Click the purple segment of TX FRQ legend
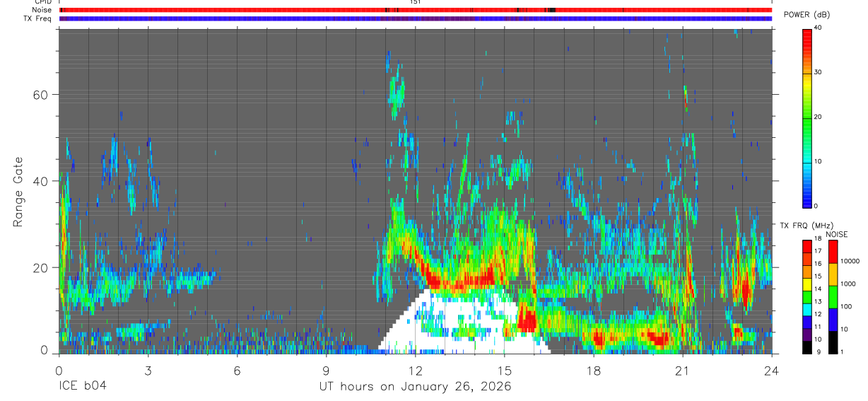 point(807,335)
